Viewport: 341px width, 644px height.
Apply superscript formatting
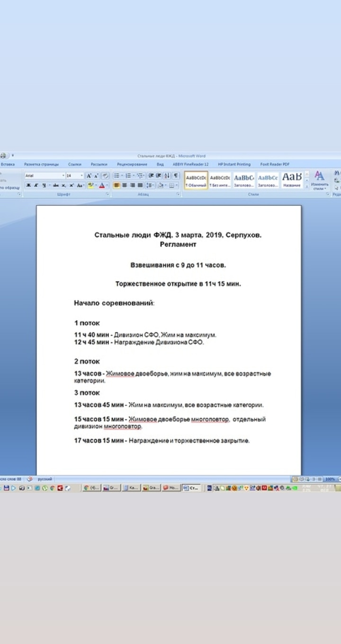pos(72,185)
